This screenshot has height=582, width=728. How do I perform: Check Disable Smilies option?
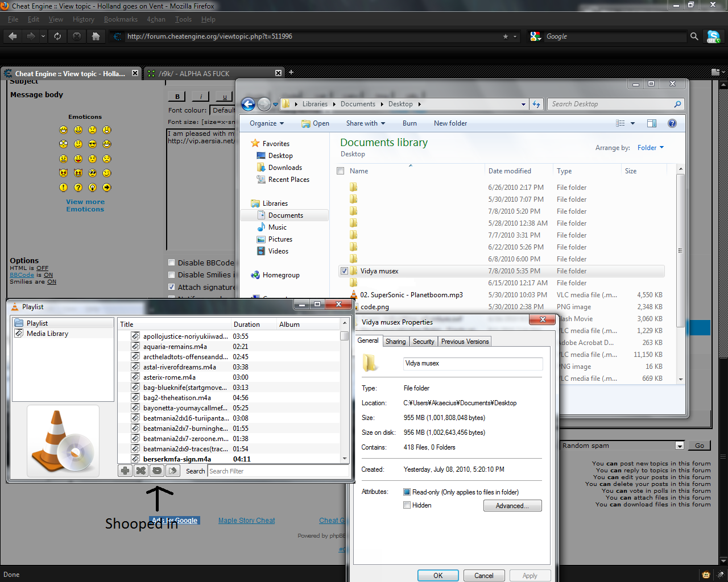[x=172, y=275]
